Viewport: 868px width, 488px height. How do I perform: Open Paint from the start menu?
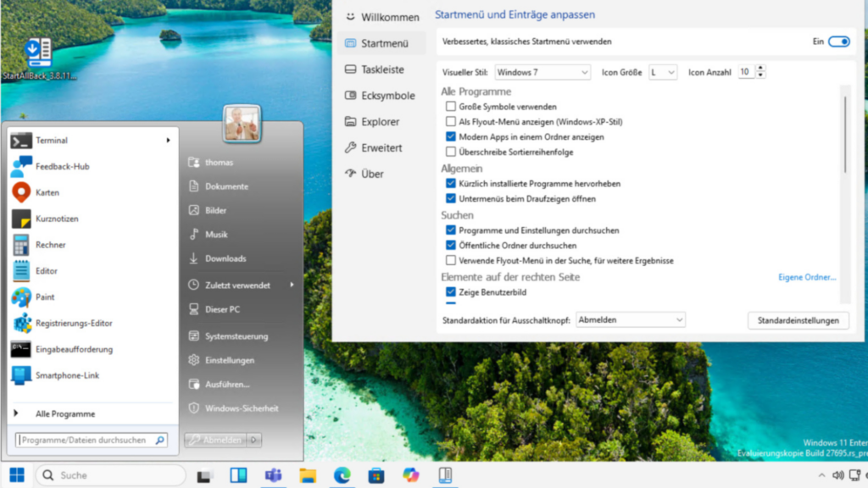(x=45, y=297)
